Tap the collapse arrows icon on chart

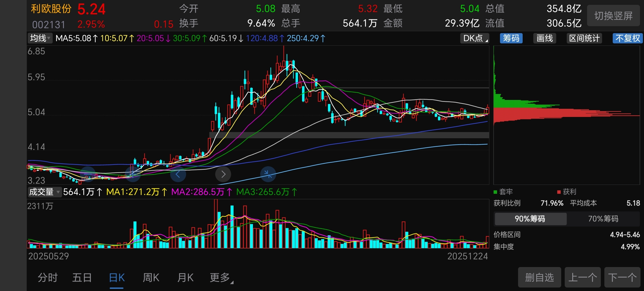click(268, 174)
